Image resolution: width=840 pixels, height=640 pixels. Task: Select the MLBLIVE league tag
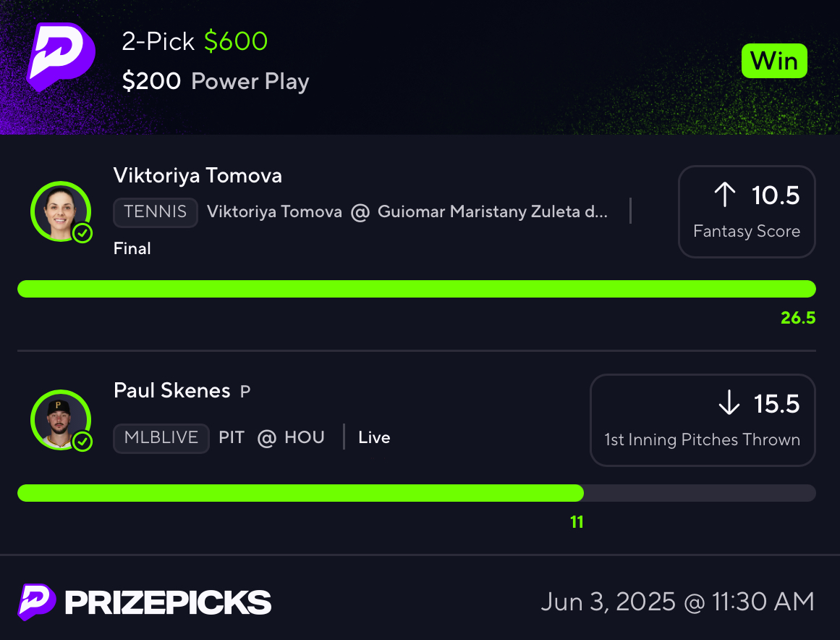(x=161, y=438)
